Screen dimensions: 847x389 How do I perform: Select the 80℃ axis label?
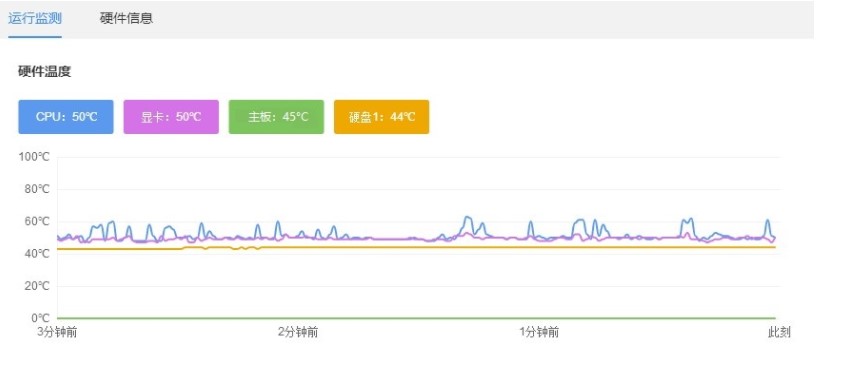[37, 189]
